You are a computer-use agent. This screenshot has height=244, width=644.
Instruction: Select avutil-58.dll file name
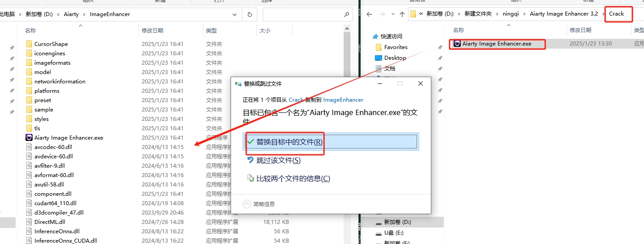[x=49, y=185]
